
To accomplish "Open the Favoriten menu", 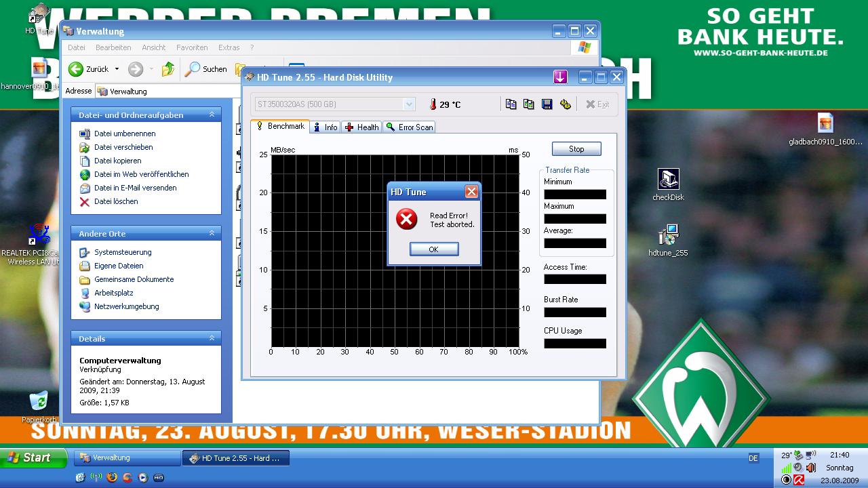I will [192, 47].
